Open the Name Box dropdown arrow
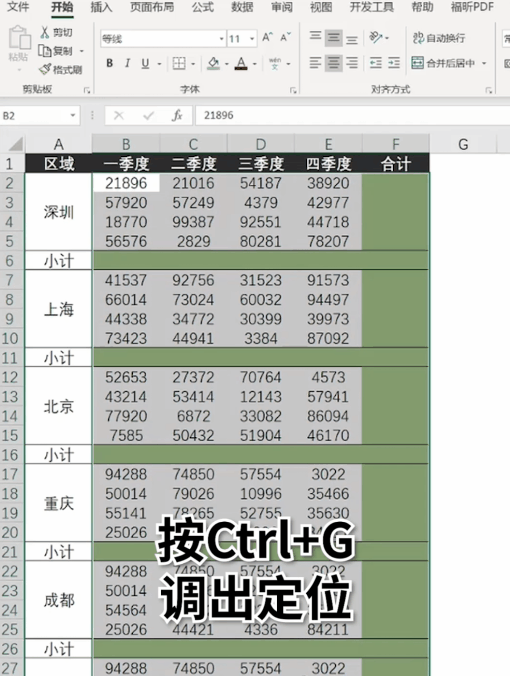Screen dimensions: 510x676 (73, 116)
